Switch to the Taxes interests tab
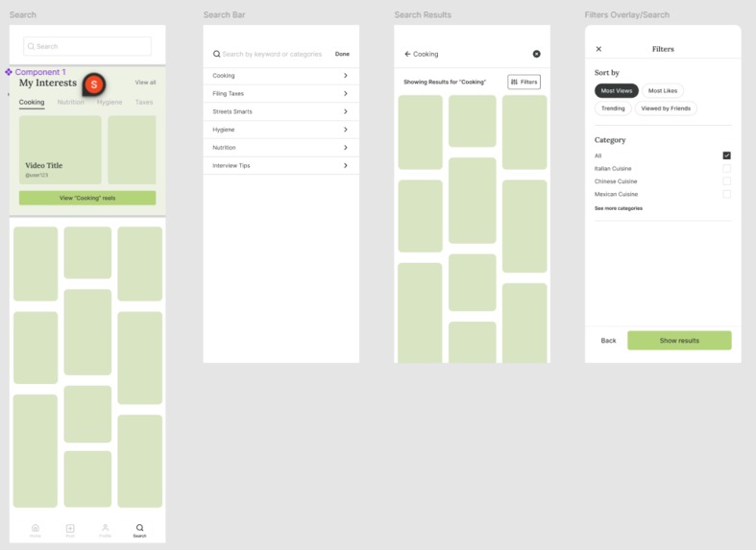 click(x=144, y=102)
